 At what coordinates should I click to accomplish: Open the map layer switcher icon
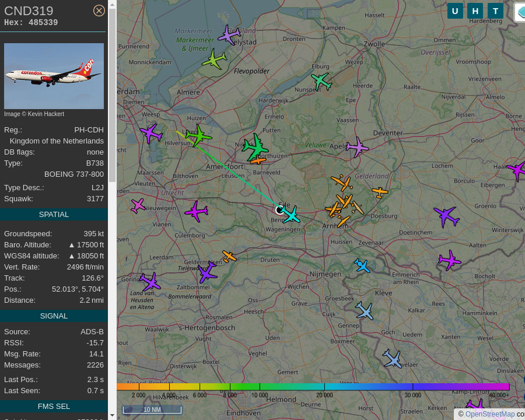(520, 12)
